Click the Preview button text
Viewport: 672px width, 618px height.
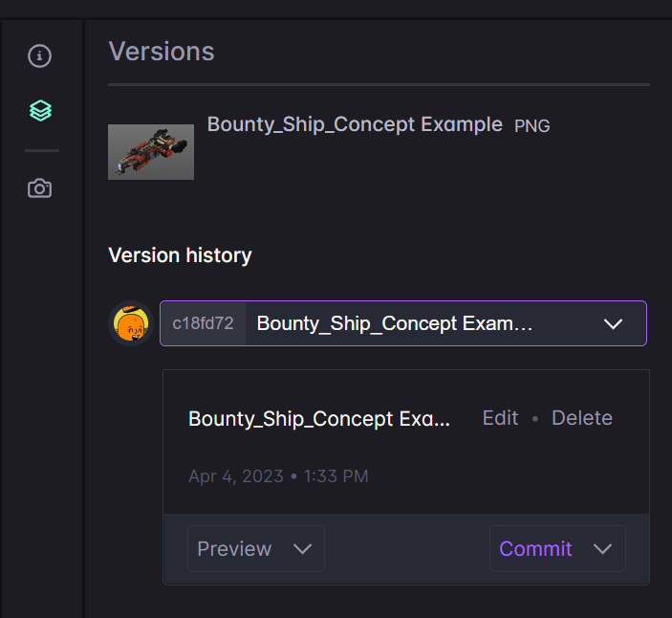click(x=234, y=548)
